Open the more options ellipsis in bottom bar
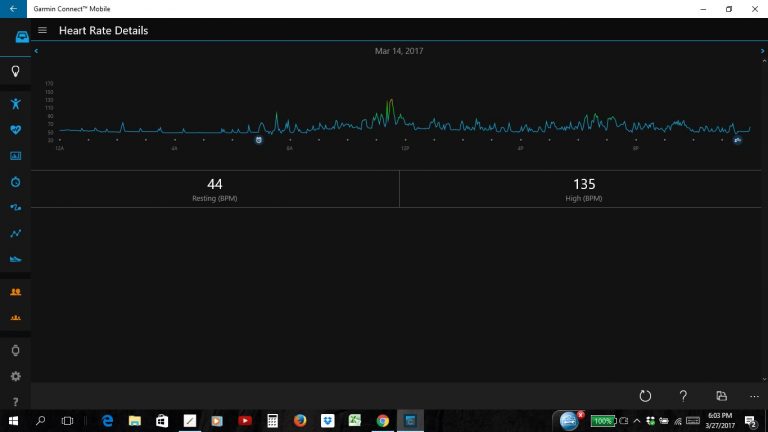The image size is (768, 432). (x=754, y=396)
